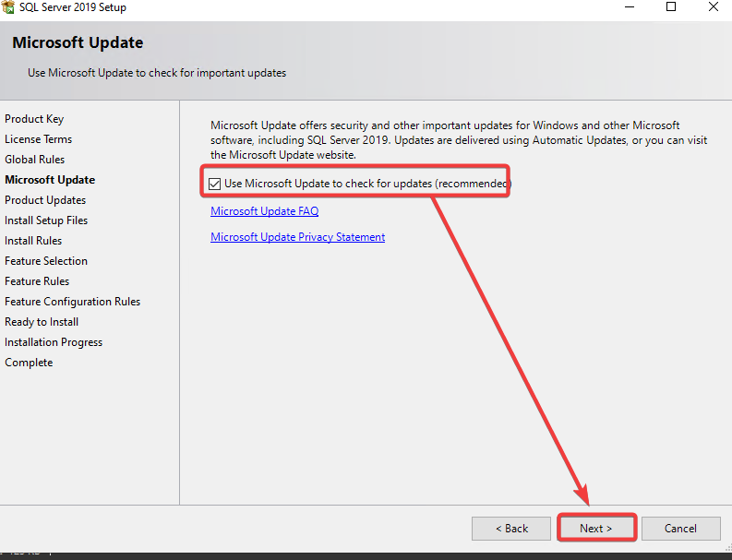Open the Microsoft Update FAQ link

coord(264,211)
